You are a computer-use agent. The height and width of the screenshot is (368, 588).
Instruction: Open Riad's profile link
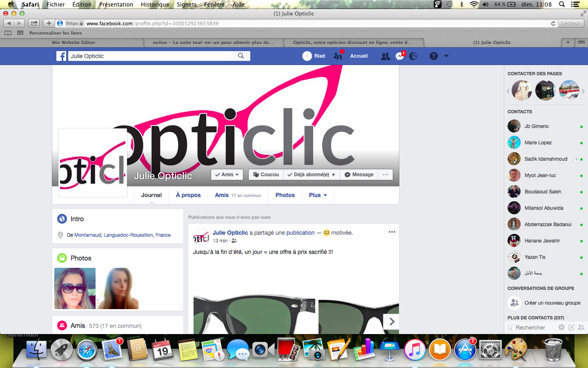[x=314, y=56]
